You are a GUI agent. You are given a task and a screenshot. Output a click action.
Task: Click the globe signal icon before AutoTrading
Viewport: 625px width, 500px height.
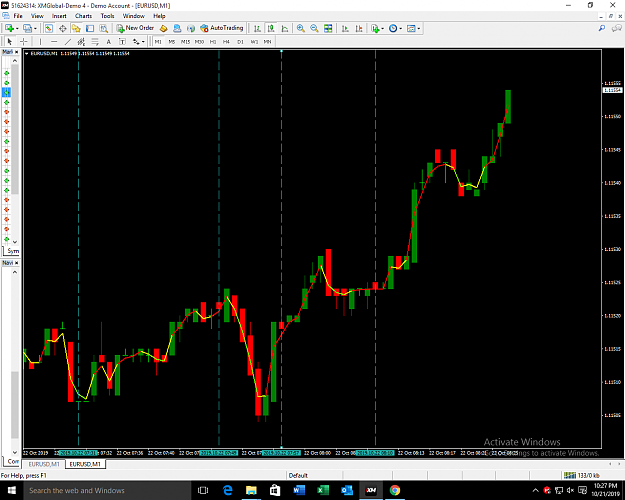click(191, 28)
